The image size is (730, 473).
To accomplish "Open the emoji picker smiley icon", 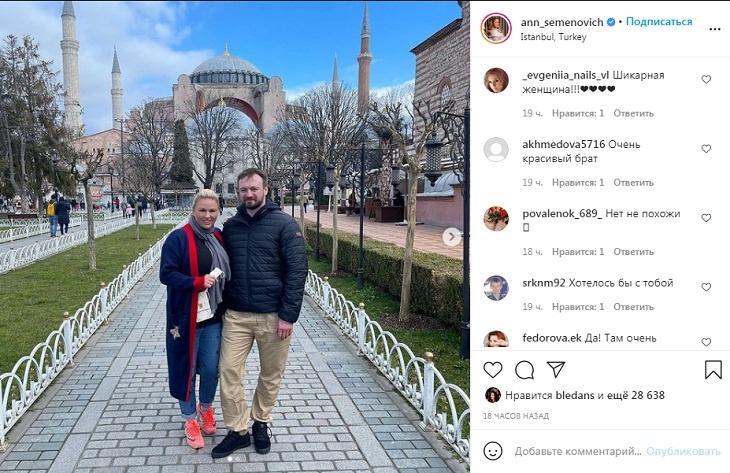I will pyautogui.click(x=493, y=451).
